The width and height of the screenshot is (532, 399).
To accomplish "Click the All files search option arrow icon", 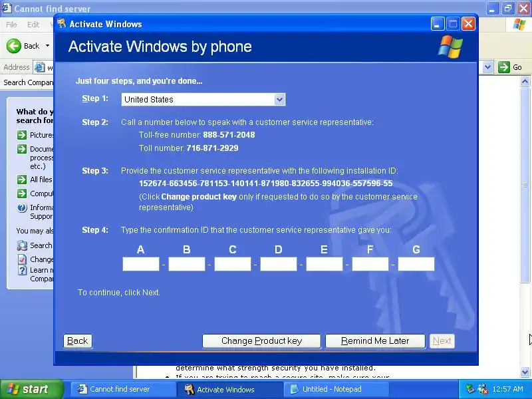I will (22, 180).
